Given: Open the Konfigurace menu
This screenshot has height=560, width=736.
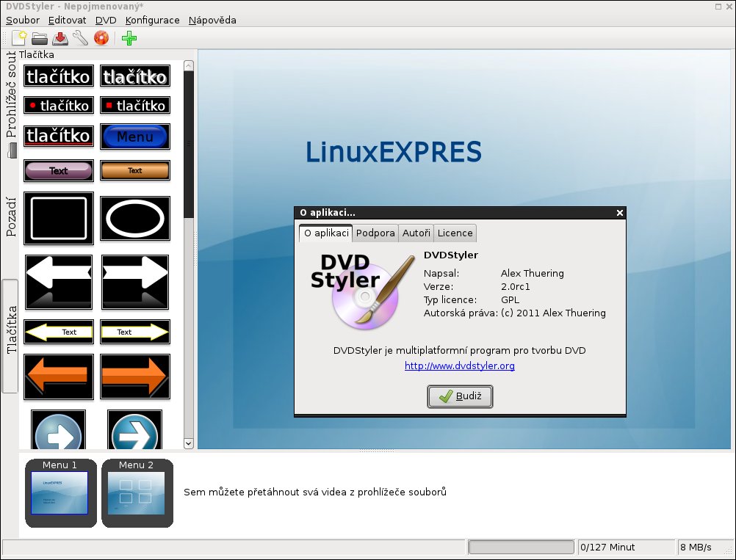Looking at the screenshot, I should click(153, 20).
